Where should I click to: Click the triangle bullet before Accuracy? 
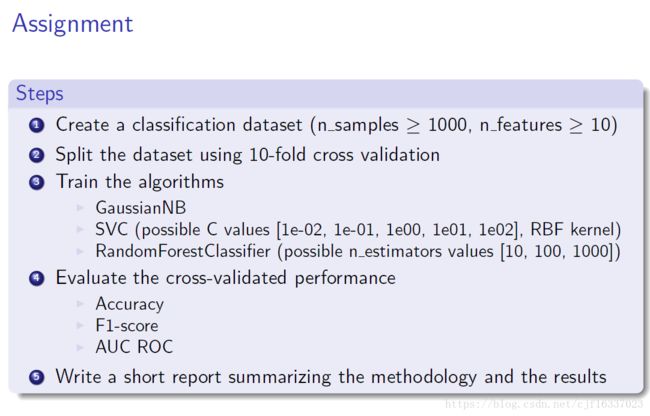tap(81, 305)
